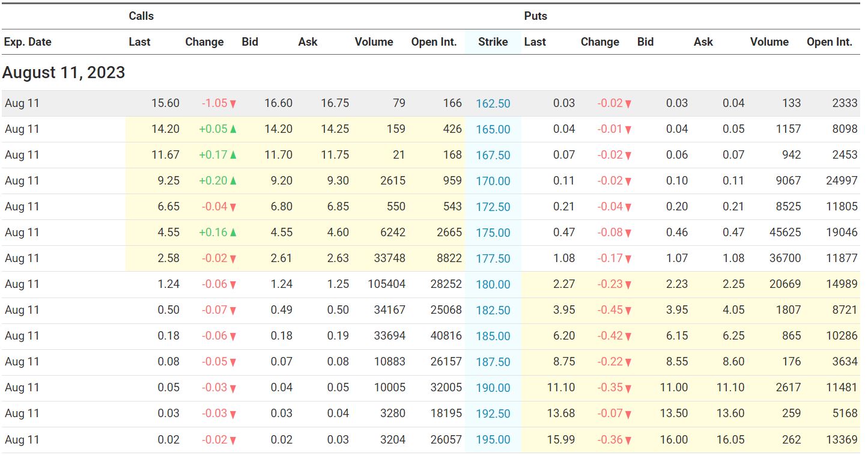Open the 172.50 strike link
The width and height of the screenshot is (868, 455).
(x=493, y=207)
